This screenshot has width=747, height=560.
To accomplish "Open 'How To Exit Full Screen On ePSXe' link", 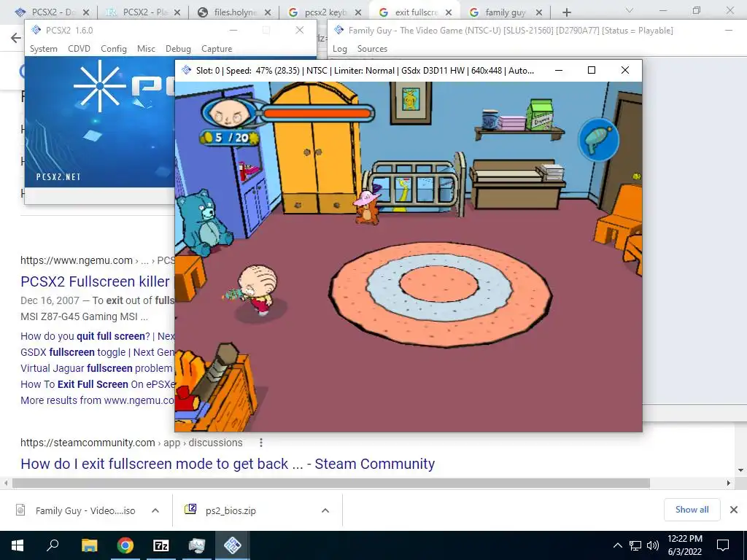I will pos(98,384).
